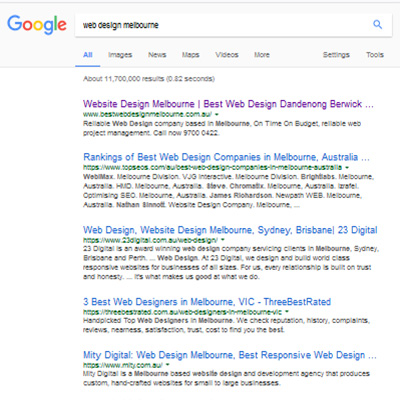Click snippet 'Reliable Web Design company based in Melbourne'
Image resolution: width=400 pixels, height=400 pixels.
222,128
